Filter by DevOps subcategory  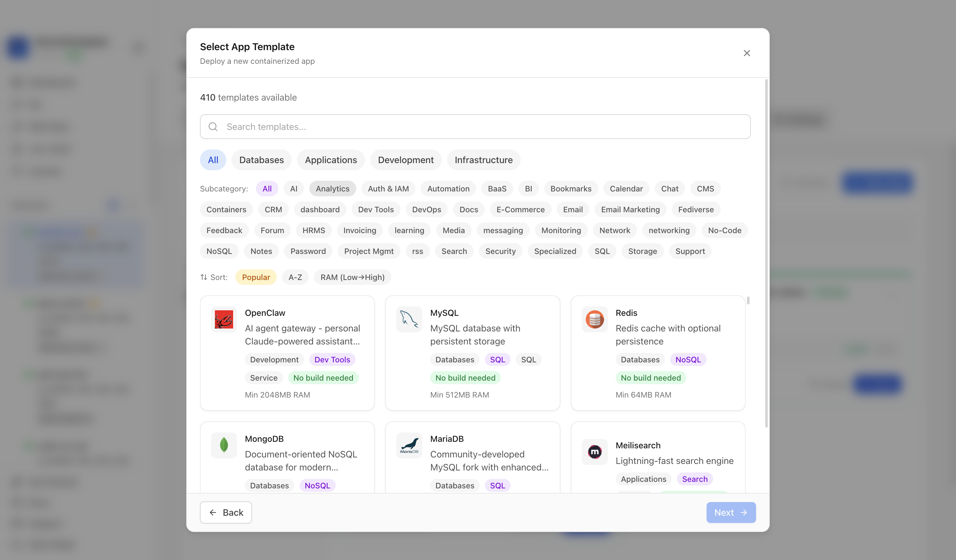click(x=427, y=209)
